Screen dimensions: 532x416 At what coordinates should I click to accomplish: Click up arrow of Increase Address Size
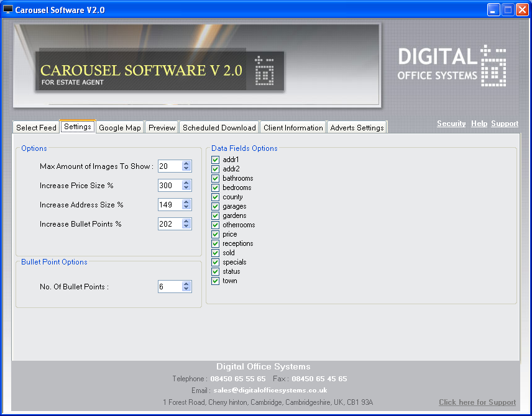186,202
